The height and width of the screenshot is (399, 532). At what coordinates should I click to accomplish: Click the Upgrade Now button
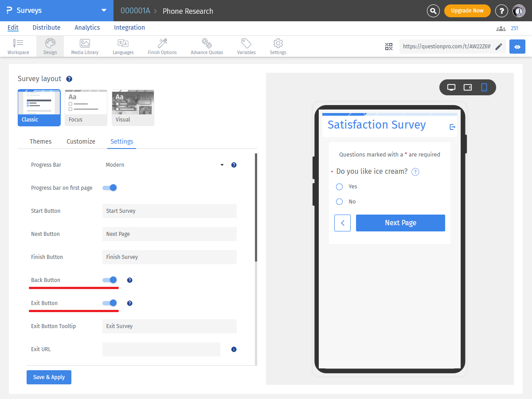coord(467,10)
